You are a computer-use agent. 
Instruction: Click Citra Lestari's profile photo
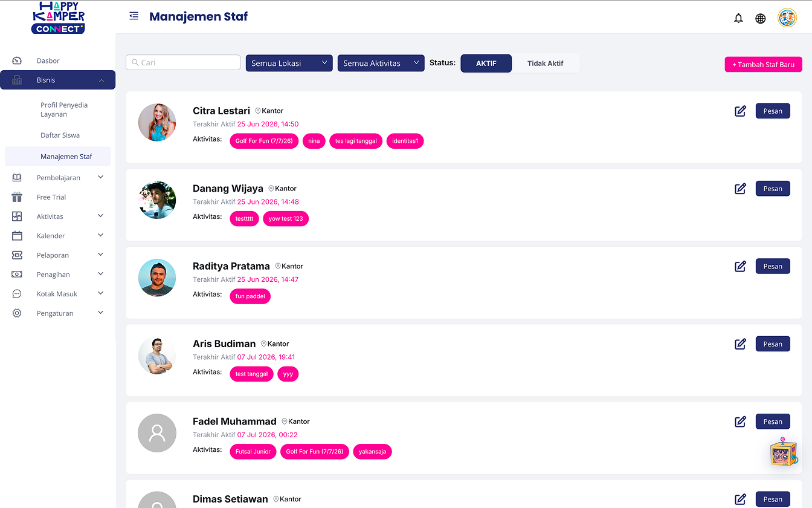tap(157, 122)
